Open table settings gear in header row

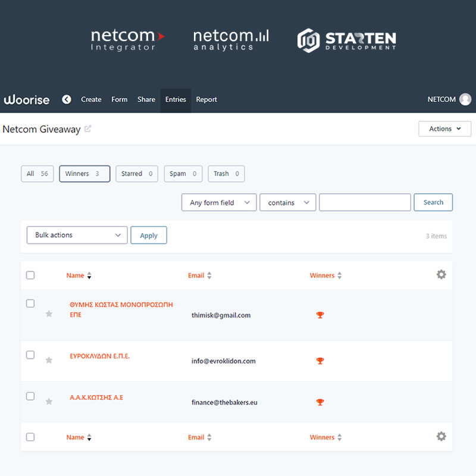click(x=441, y=274)
